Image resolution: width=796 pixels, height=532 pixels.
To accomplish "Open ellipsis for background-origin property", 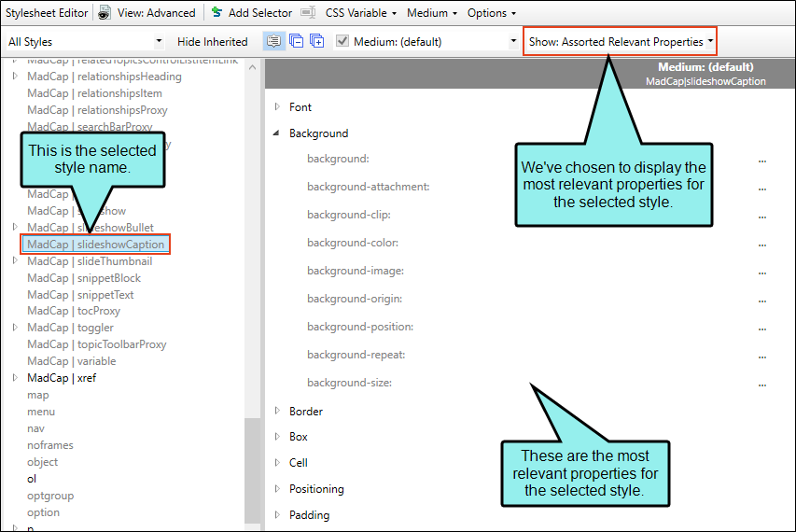I will [x=762, y=301].
